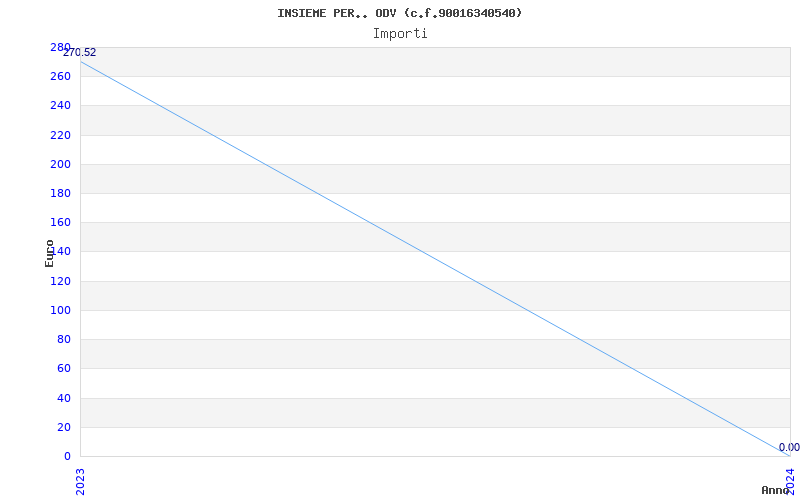800x500 pixels.
Task: Click the 20 y-axis tick label
Action: pyautogui.click(x=63, y=427)
